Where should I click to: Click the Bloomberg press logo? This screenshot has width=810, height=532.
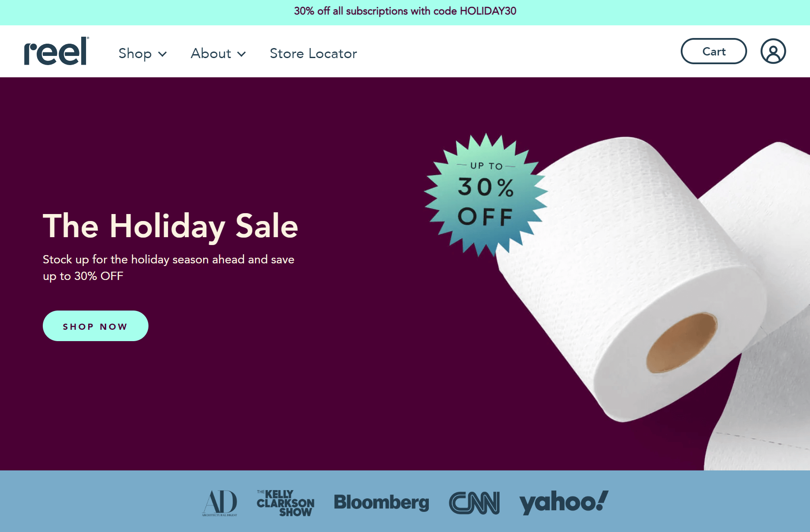click(x=381, y=502)
